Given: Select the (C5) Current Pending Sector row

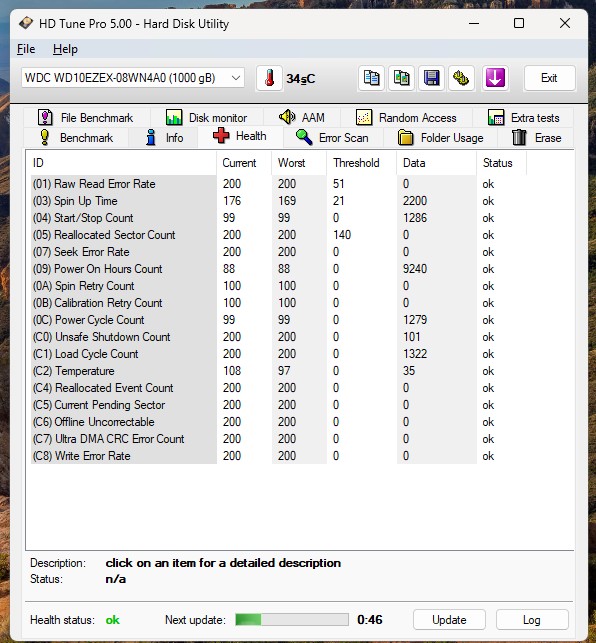Looking at the screenshot, I should point(278,405).
